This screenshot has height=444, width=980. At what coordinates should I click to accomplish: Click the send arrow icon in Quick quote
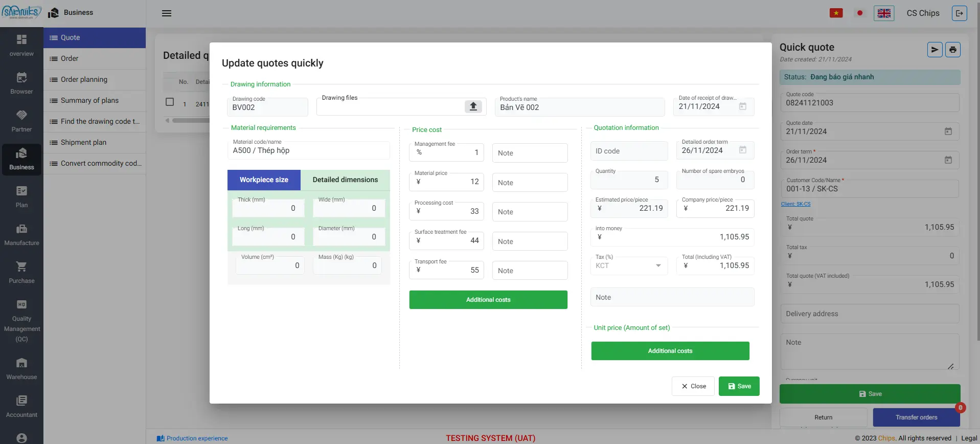point(935,50)
